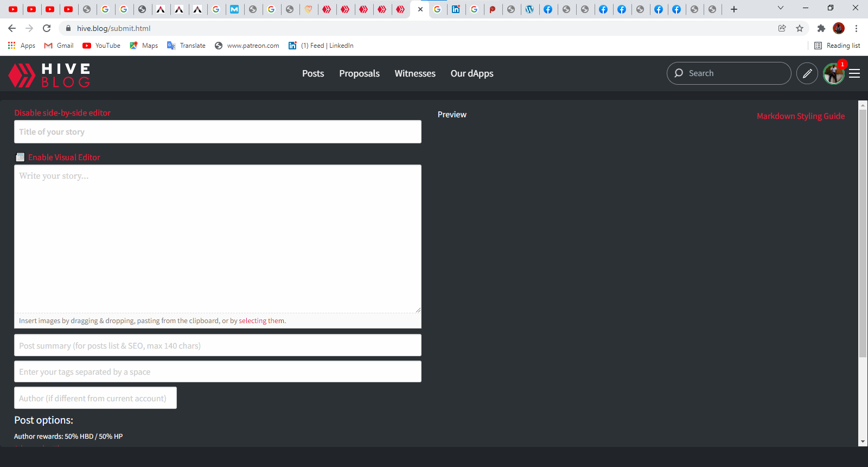868x467 pixels.
Task: Open the hamburger menu icon
Action: point(854,73)
